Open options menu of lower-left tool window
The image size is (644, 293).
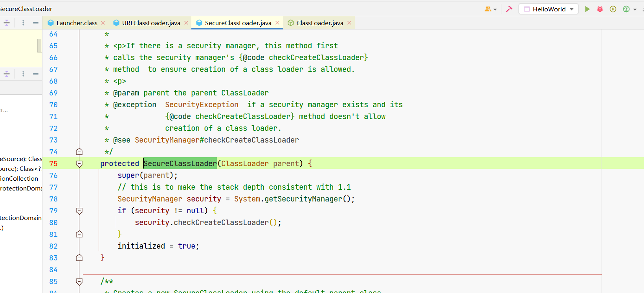coord(23,74)
